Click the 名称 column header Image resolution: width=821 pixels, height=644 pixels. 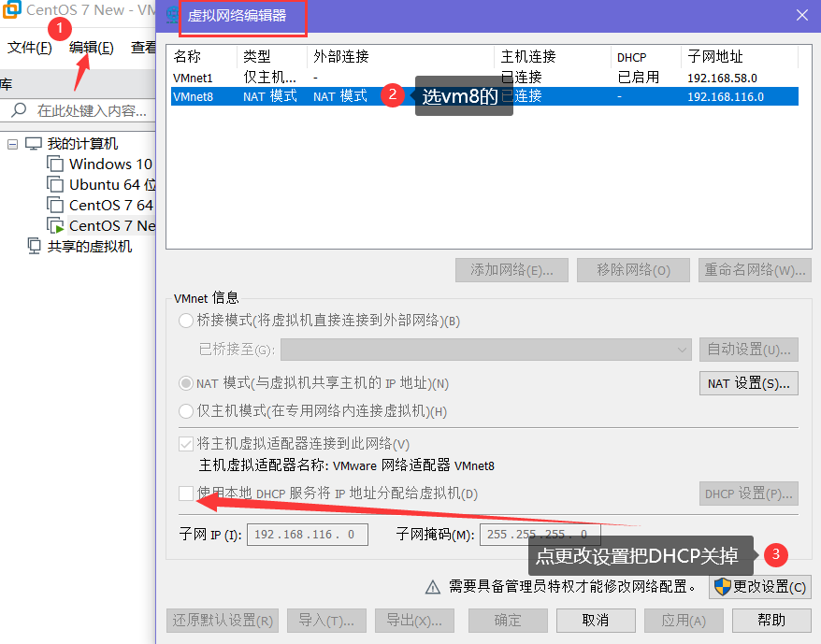click(204, 56)
